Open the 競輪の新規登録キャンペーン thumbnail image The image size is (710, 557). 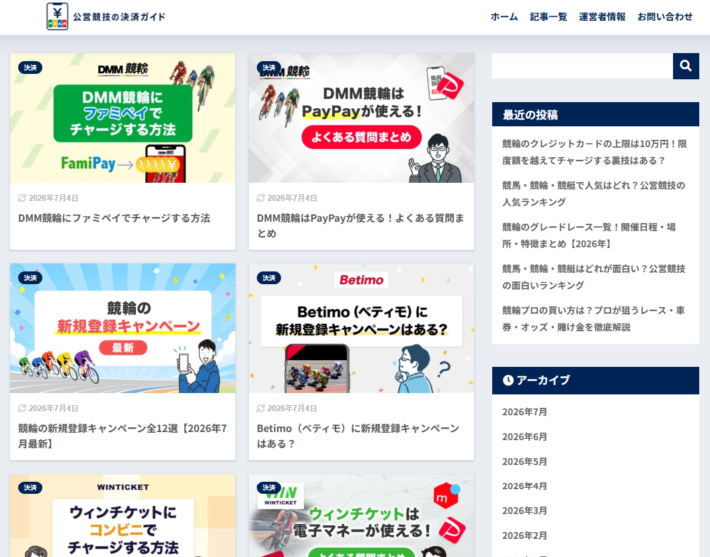click(123, 328)
